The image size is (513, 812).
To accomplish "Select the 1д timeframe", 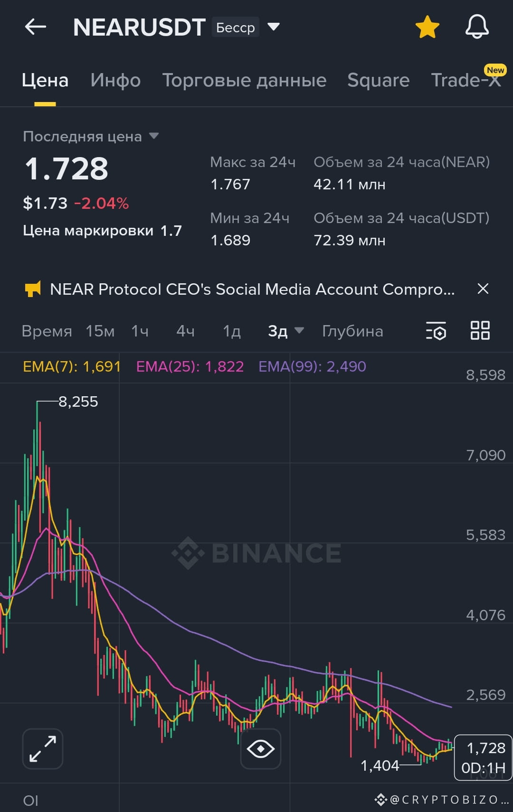I will coord(232,331).
